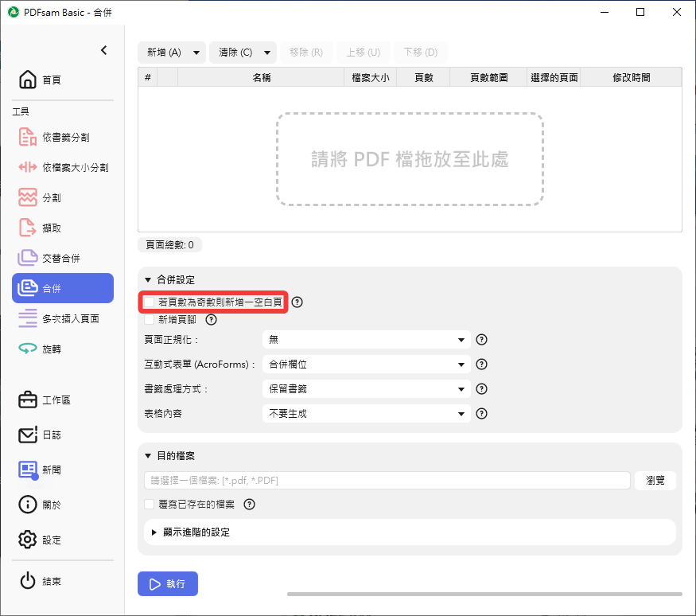
Task: Show help for 若頁數為奇數則新增一空白頁
Action: [297, 302]
